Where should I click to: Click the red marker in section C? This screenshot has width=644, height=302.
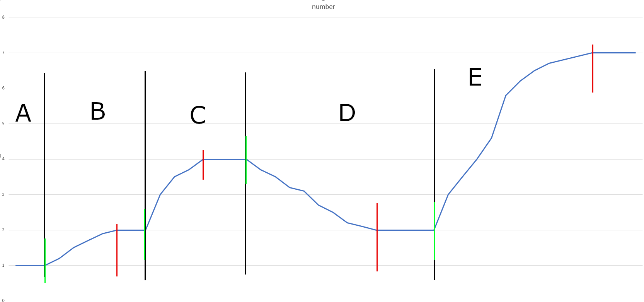point(203,165)
